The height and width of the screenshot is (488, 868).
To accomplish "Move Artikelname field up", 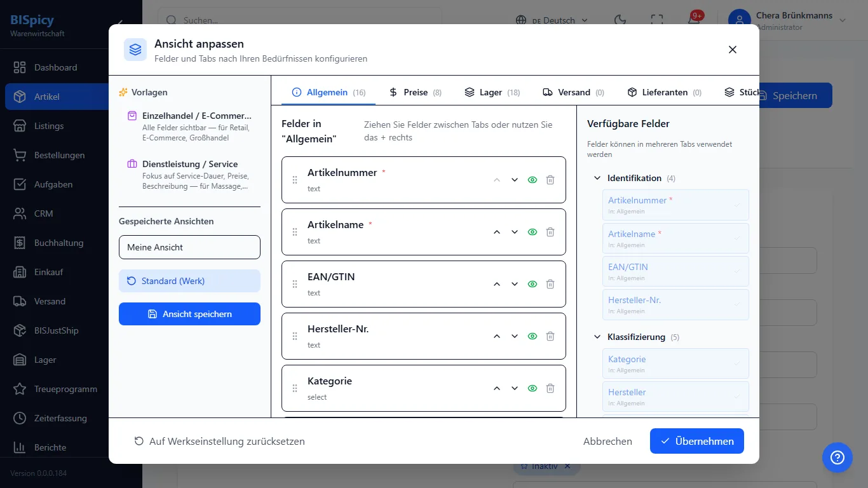I will coord(497,232).
